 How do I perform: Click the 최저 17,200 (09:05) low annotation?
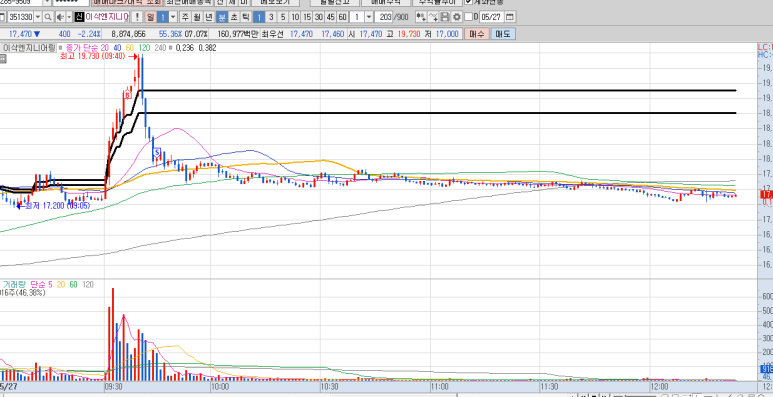coord(57,205)
